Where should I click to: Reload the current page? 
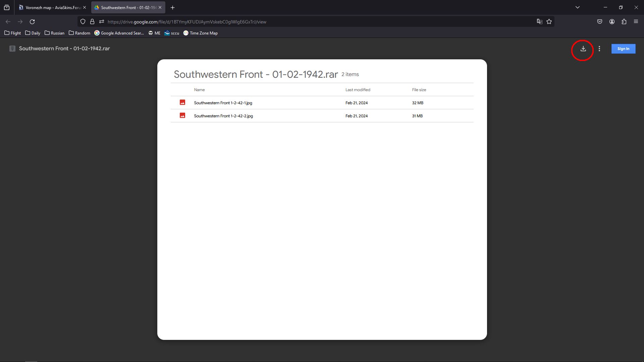point(32,22)
